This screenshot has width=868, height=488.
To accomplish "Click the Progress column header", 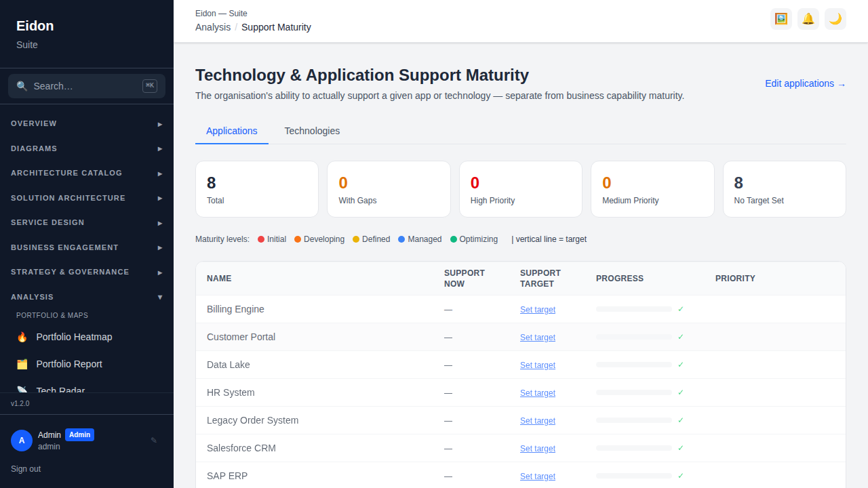I will pos(620,279).
